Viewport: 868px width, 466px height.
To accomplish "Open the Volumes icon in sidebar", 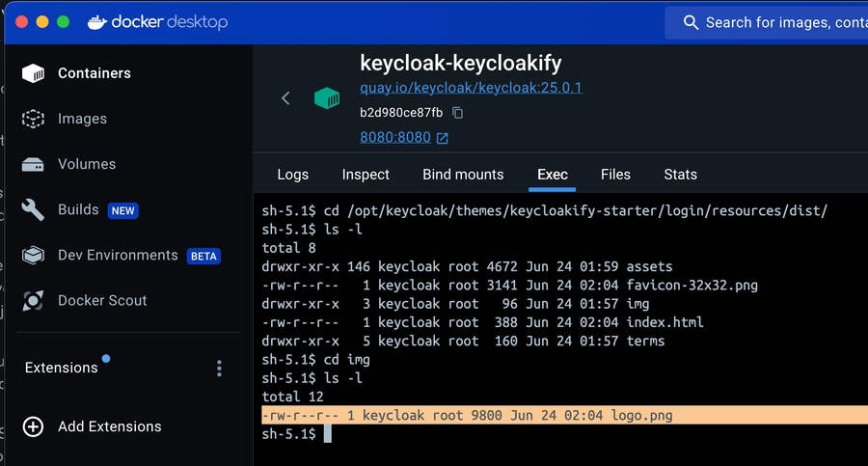I will tap(34, 164).
